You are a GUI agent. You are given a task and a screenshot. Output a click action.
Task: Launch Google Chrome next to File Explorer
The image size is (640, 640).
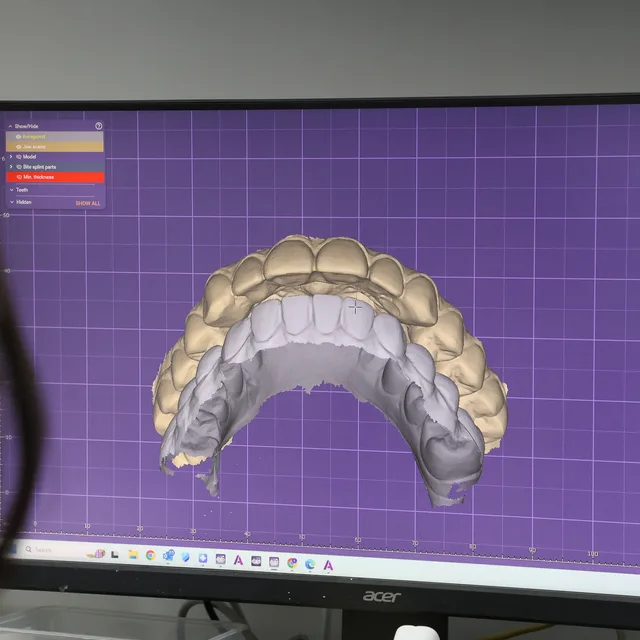pos(151,555)
